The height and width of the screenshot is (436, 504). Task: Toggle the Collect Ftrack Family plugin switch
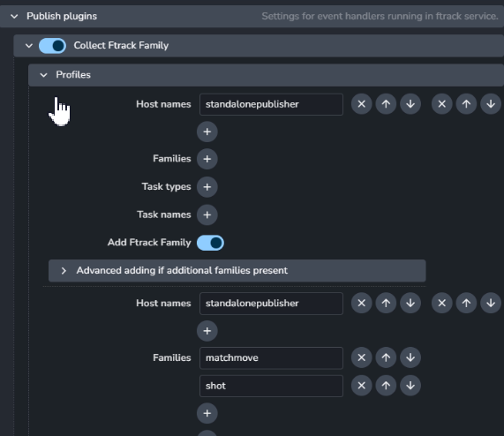(52, 46)
